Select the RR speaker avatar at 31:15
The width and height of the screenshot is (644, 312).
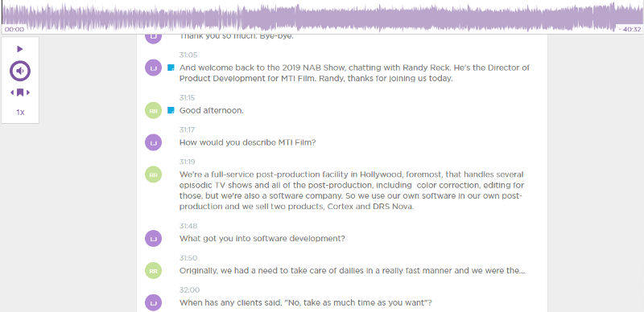[x=153, y=110]
